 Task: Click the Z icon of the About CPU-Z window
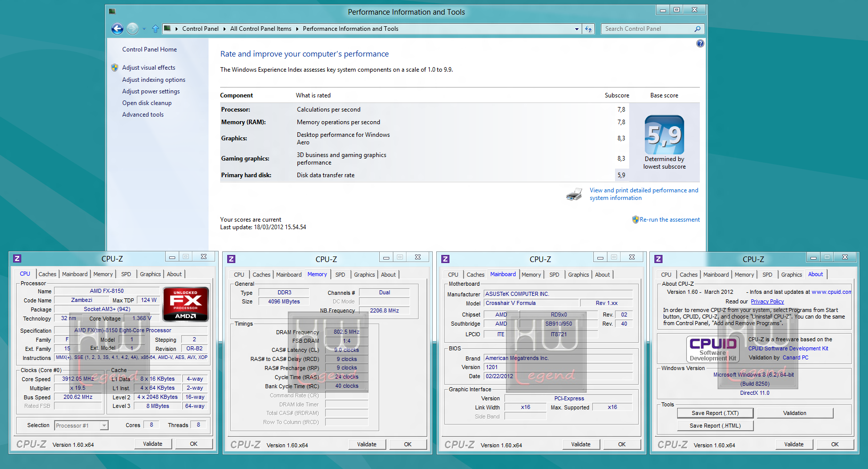(658, 259)
